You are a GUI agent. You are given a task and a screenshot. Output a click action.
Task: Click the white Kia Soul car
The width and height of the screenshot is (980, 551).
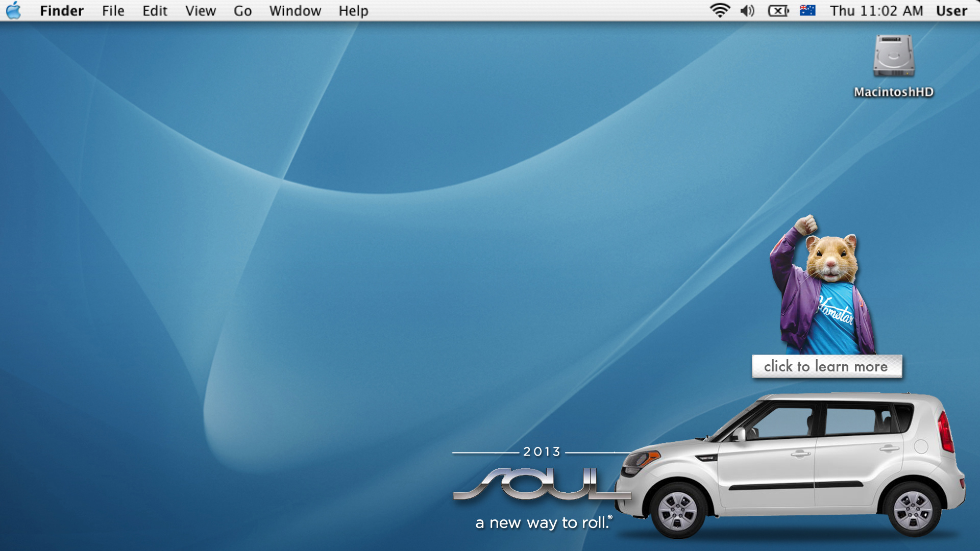click(x=790, y=464)
